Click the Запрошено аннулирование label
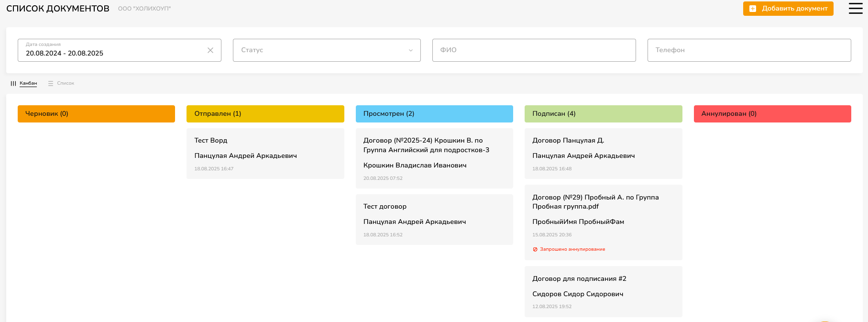Screen dimensions: 868x322 click(572, 249)
